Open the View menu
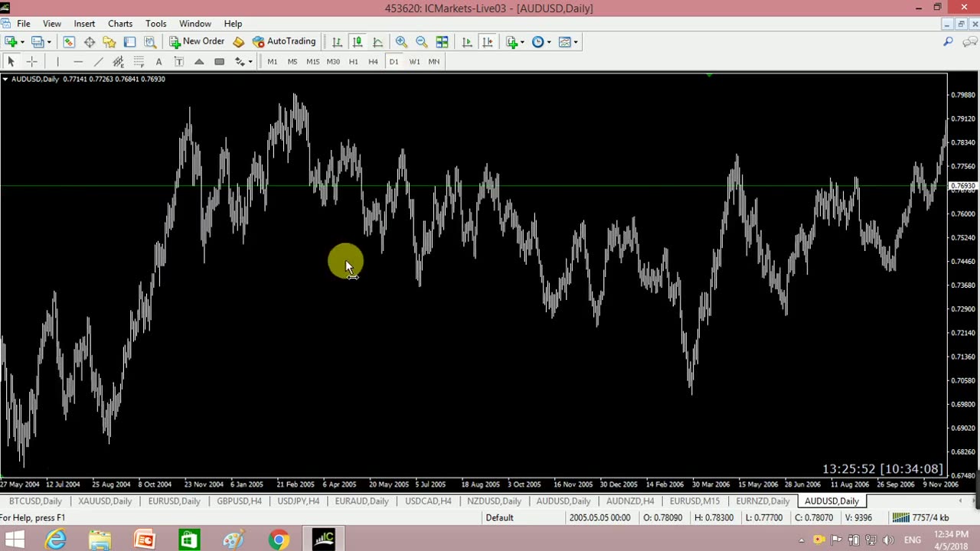Viewport: 980px width, 551px height. coord(52,24)
